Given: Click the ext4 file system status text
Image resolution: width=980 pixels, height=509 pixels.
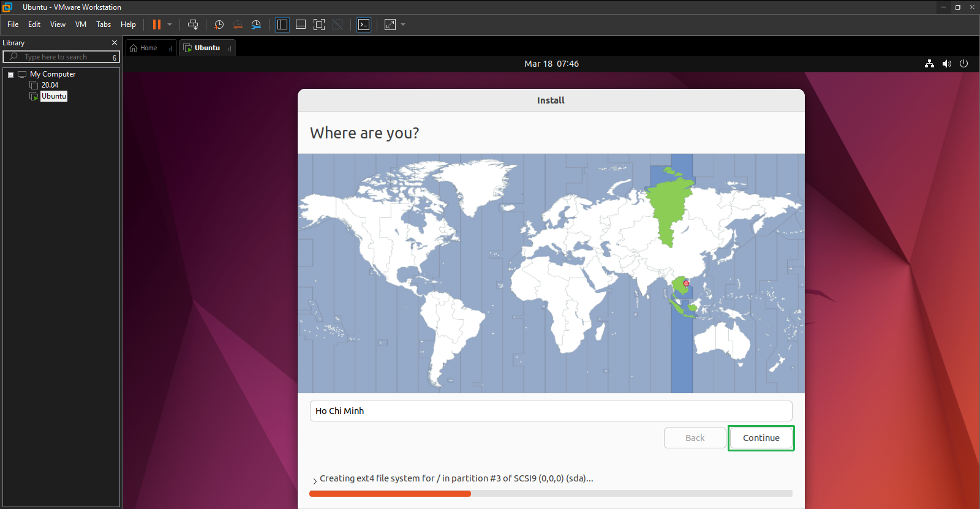Looking at the screenshot, I should (x=456, y=478).
